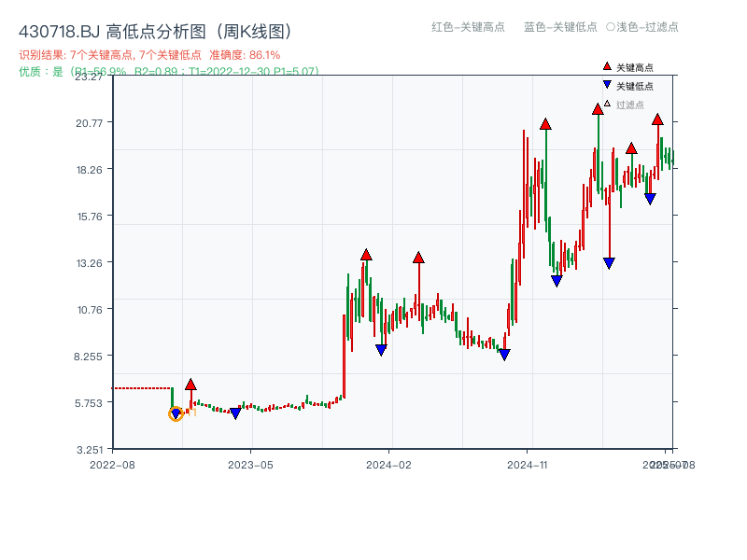Click the blue key-low marker near the 8.255 level
The image size is (747, 560).
click(503, 353)
